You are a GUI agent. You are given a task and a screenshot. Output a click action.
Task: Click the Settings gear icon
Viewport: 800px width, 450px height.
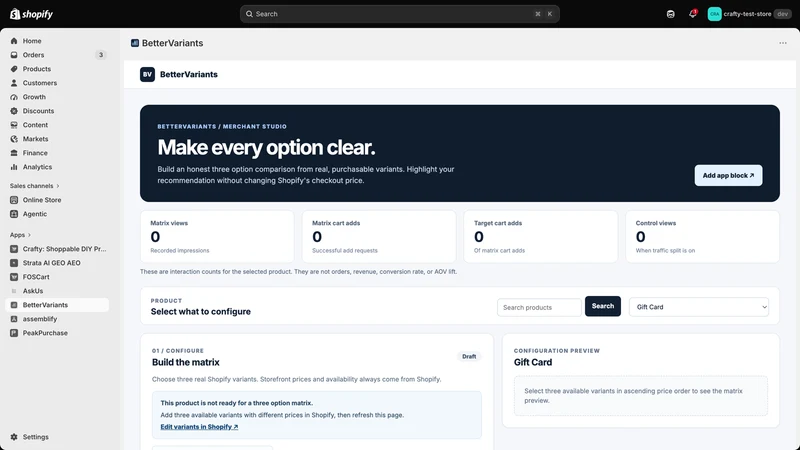click(x=14, y=437)
